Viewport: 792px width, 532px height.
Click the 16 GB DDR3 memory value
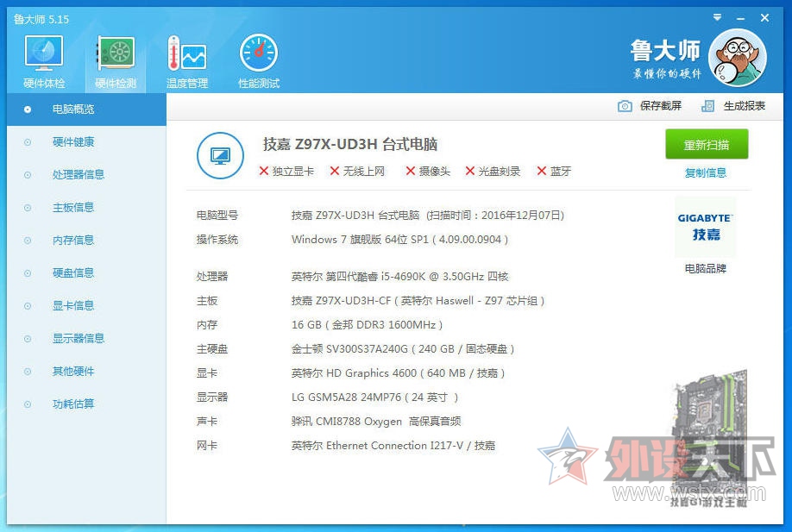[367, 325]
